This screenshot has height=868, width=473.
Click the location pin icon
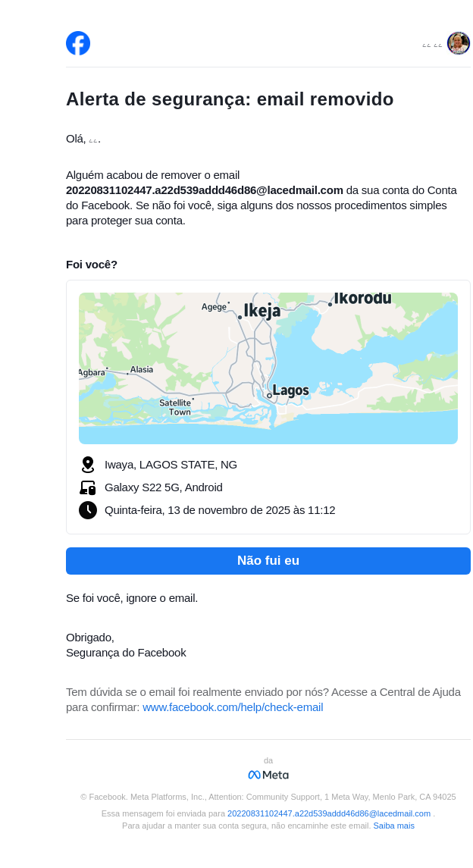click(x=88, y=465)
